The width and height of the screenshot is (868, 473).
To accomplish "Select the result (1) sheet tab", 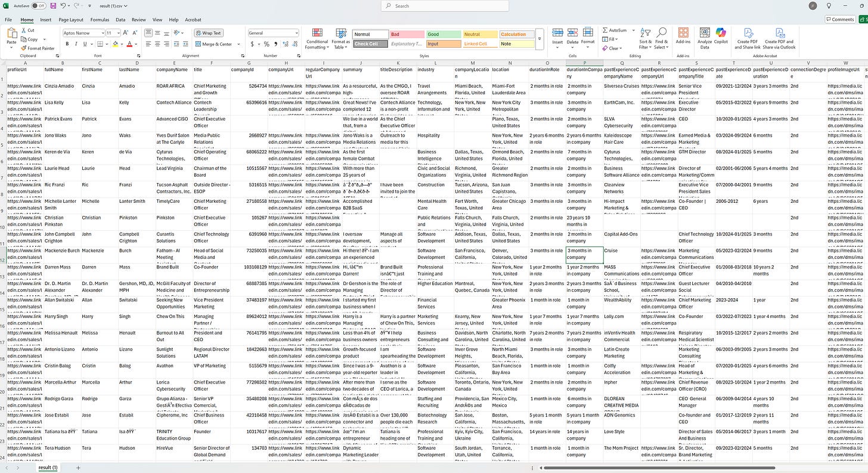I will pyautogui.click(x=48, y=468).
